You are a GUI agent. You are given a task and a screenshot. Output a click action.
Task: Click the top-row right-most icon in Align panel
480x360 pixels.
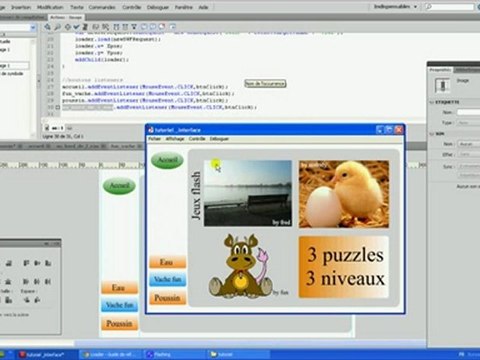tap(48, 263)
